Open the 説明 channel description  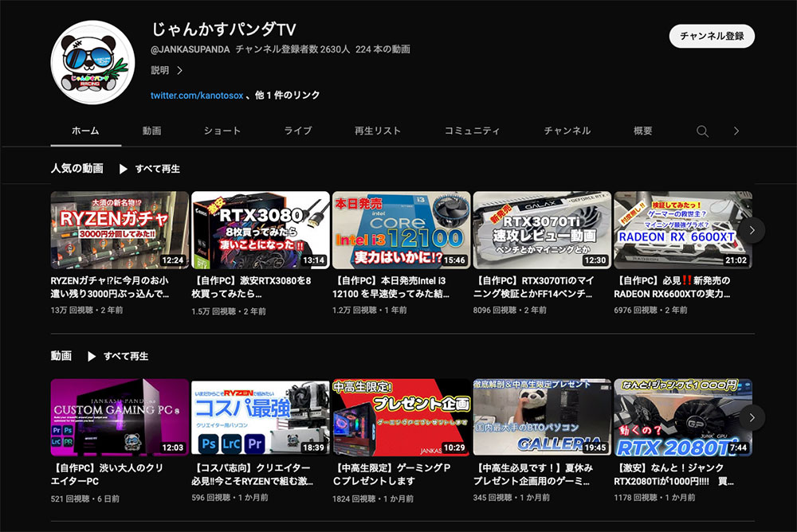[x=160, y=71]
